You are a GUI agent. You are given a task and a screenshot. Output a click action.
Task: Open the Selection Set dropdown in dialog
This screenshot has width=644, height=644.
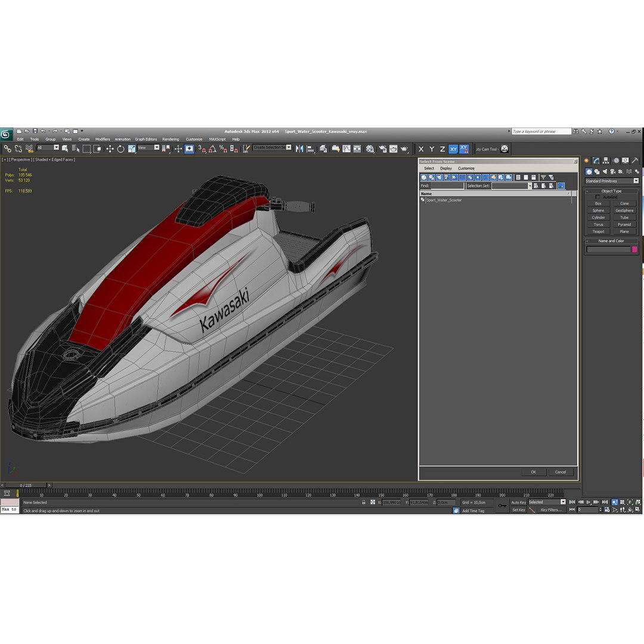pos(512,186)
